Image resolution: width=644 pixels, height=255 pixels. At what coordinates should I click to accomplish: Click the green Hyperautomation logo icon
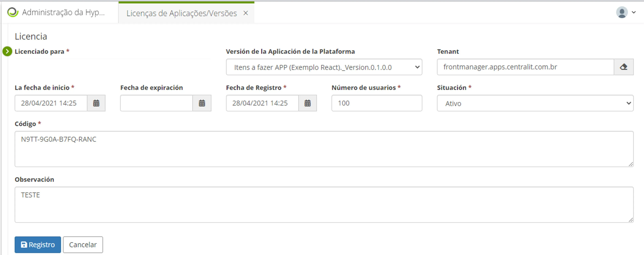[x=13, y=12]
